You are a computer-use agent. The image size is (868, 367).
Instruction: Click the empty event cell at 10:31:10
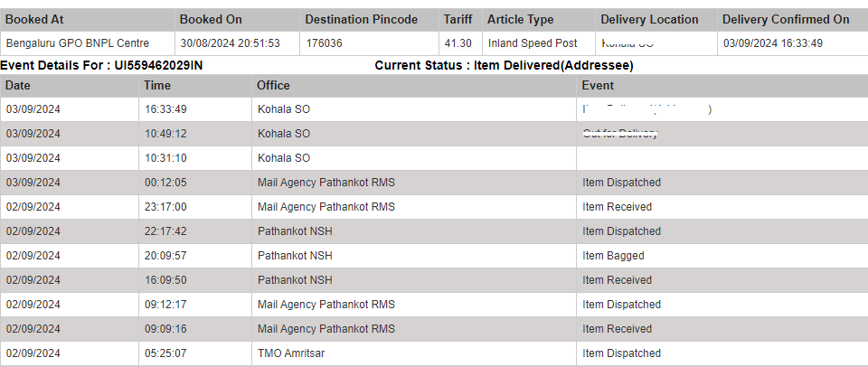722,158
